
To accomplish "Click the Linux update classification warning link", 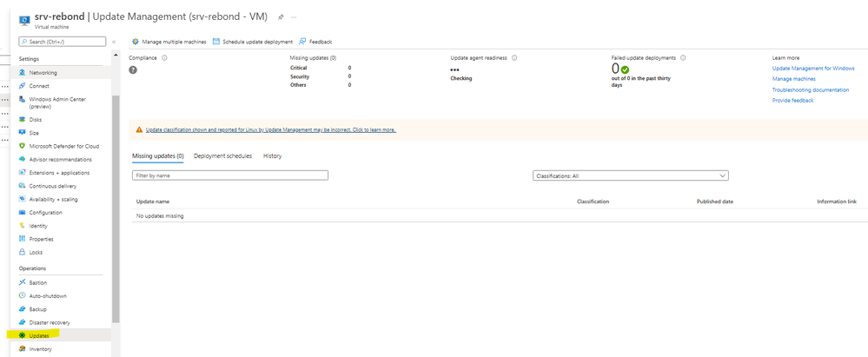I will tap(271, 129).
